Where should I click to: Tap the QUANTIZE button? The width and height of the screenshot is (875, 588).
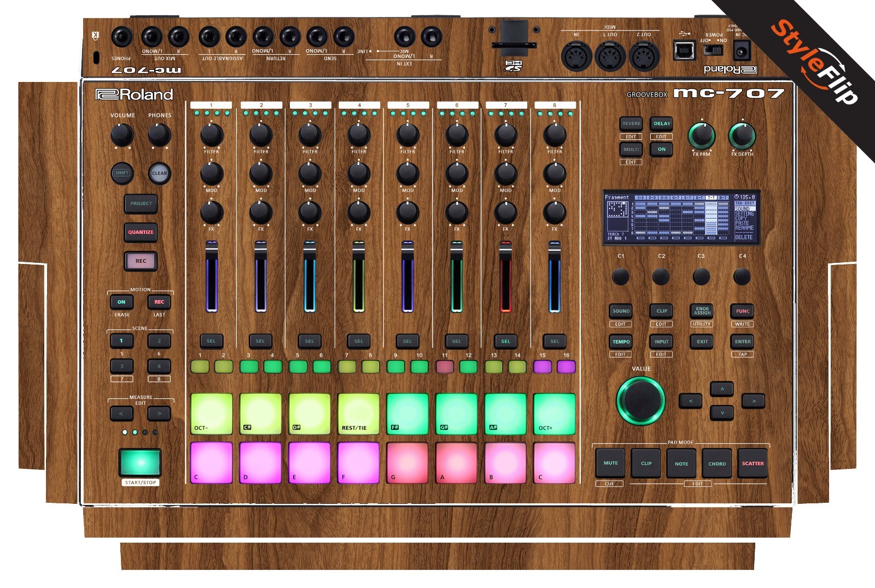pyautogui.click(x=141, y=232)
